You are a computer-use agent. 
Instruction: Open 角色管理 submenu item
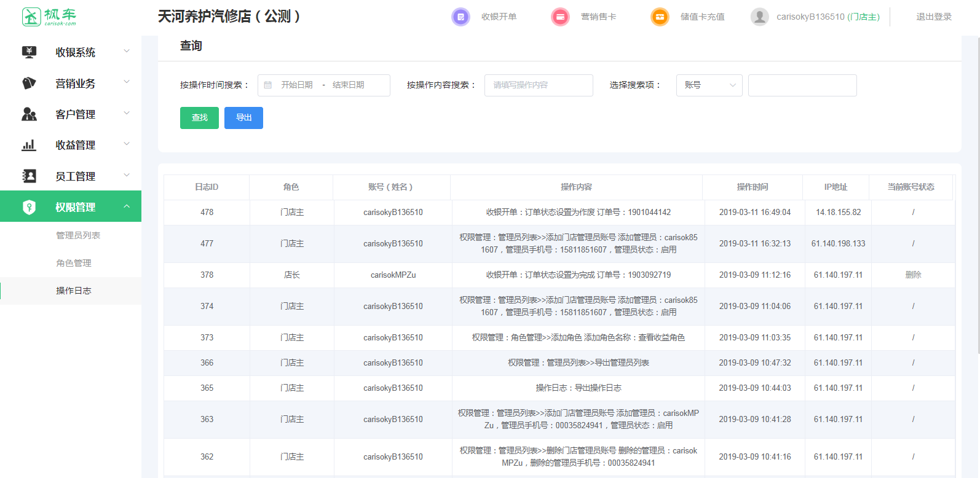pos(74,263)
